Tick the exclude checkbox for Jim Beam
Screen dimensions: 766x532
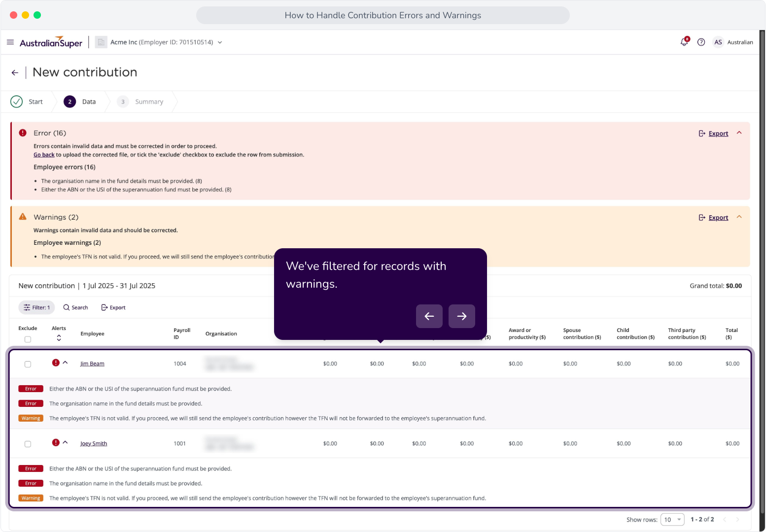pyautogui.click(x=28, y=364)
